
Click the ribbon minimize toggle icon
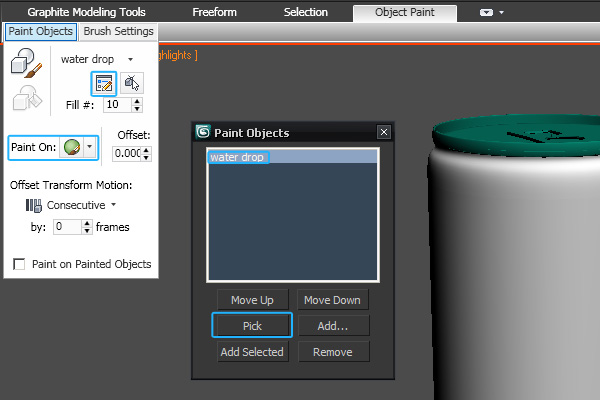486,13
